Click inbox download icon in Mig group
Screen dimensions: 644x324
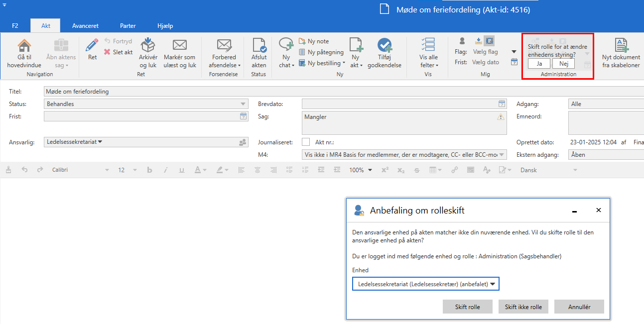(479, 41)
